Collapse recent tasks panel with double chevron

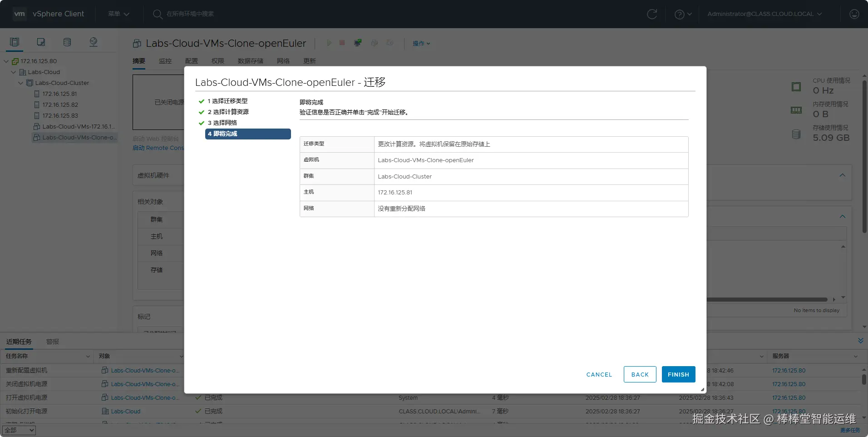(x=861, y=341)
